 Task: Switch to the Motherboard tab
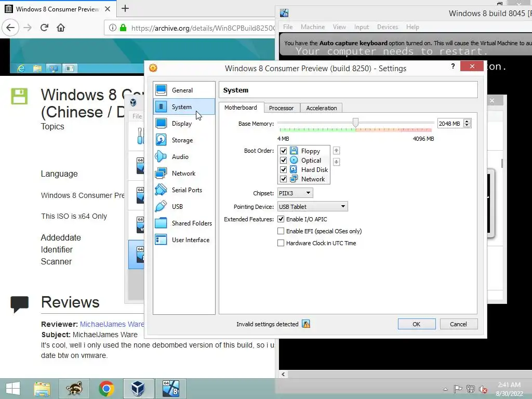(241, 108)
